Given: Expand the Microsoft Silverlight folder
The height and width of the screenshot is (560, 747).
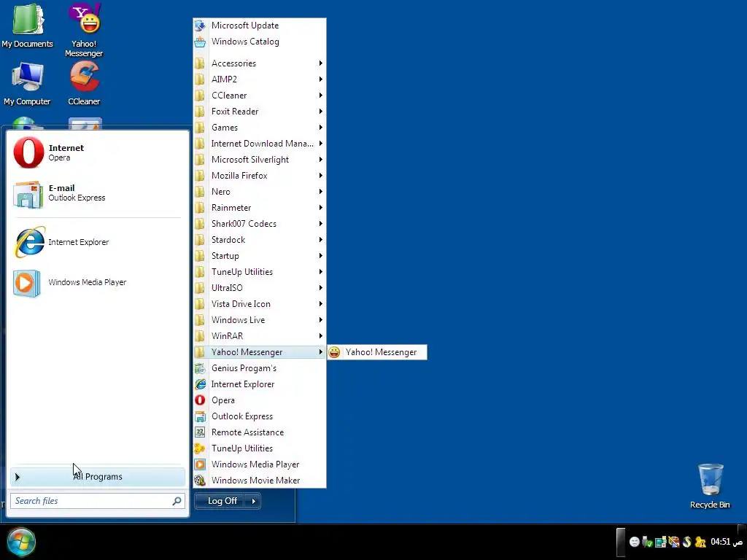Looking at the screenshot, I should [260, 160].
